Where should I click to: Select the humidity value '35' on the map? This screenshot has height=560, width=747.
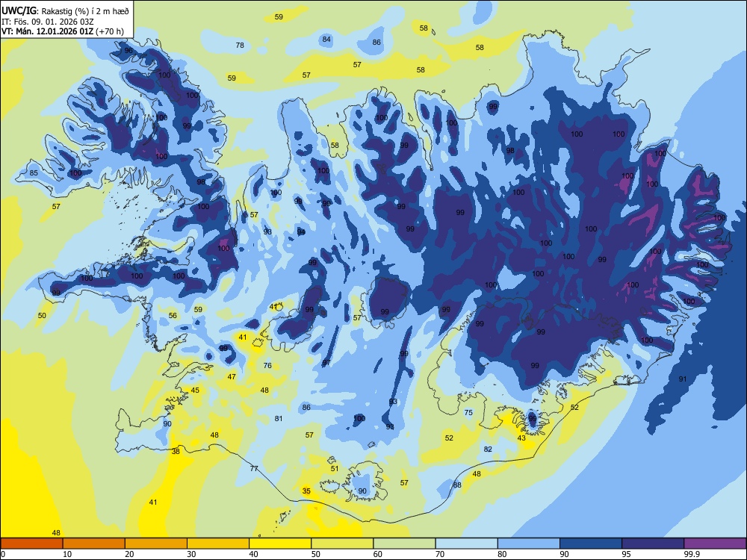(306, 491)
